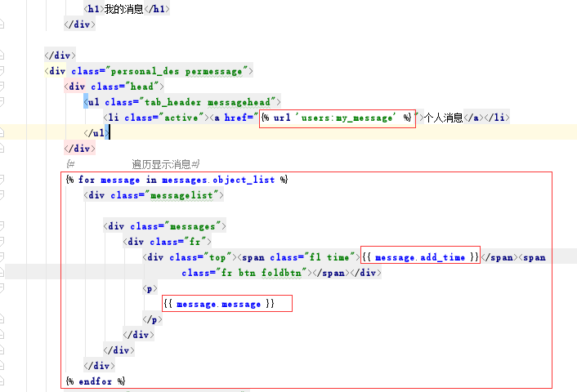Click the opening h1 tag
The image size is (577, 392).
pos(94,9)
